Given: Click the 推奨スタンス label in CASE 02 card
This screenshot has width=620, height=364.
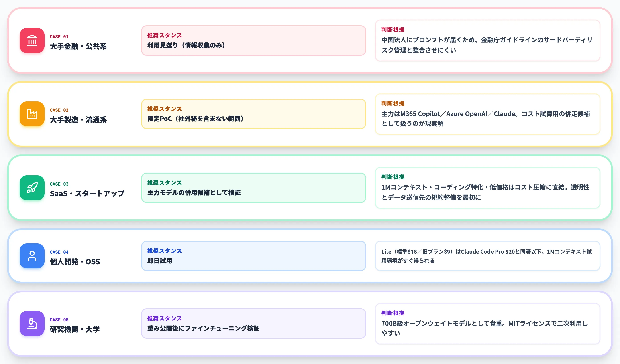Looking at the screenshot, I should tap(164, 109).
